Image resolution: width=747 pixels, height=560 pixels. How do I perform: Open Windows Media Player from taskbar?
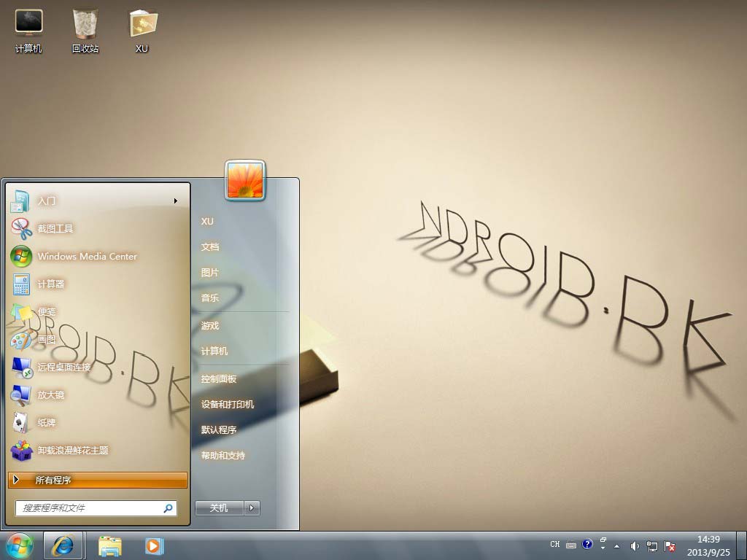click(x=154, y=545)
